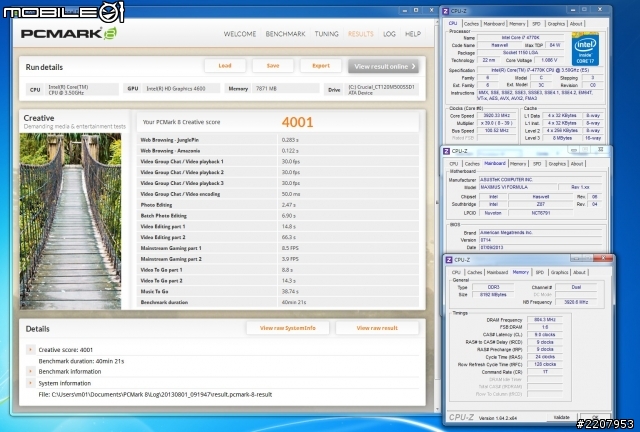The width and height of the screenshot is (640, 432).
Task: Click View raw result
Action: (x=377, y=328)
